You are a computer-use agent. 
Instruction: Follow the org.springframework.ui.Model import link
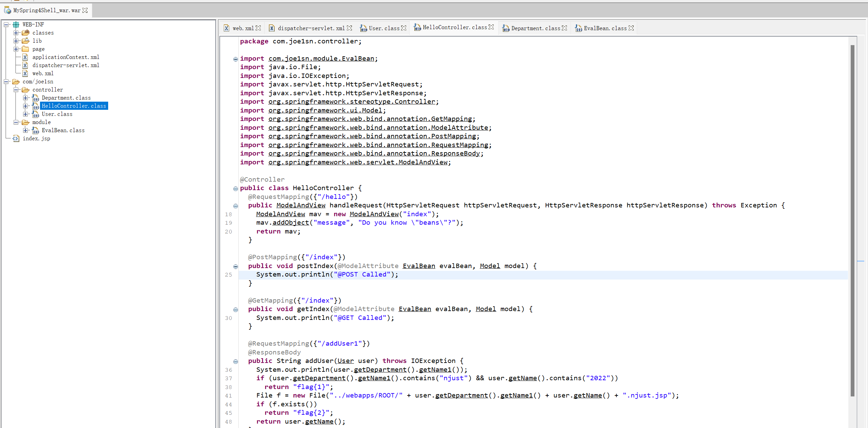pyautogui.click(x=325, y=110)
